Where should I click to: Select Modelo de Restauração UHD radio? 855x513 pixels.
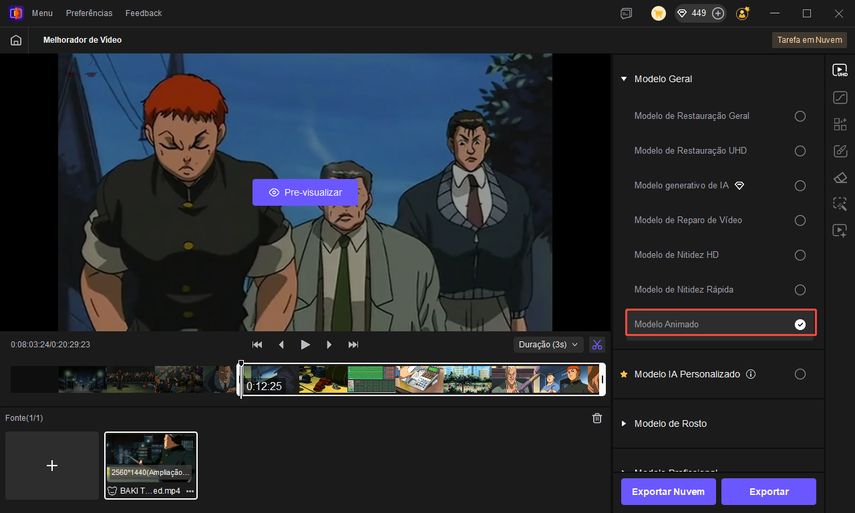point(800,151)
